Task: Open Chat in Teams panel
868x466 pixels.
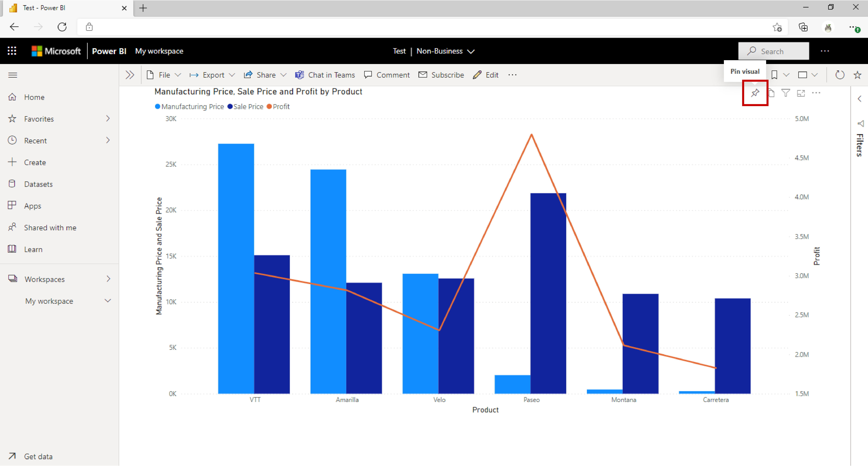Action: 324,75
